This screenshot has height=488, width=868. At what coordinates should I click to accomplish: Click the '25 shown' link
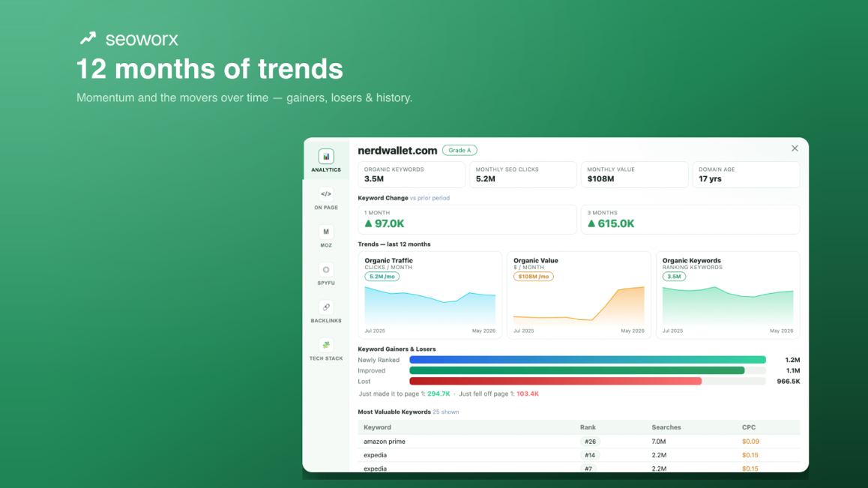[446, 412]
